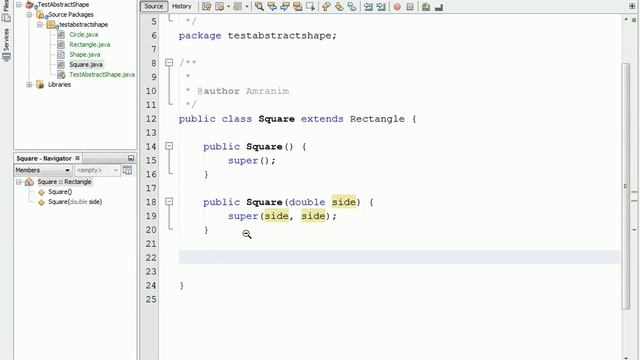The height and width of the screenshot is (360, 640).
Task: Switch to History view tab
Action: [x=181, y=6]
